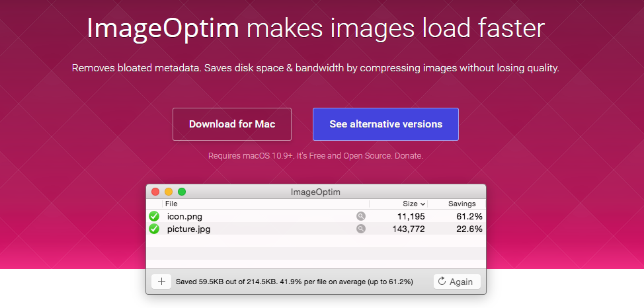Open See alternative versions button
This screenshot has height=308, width=644.
pos(385,124)
